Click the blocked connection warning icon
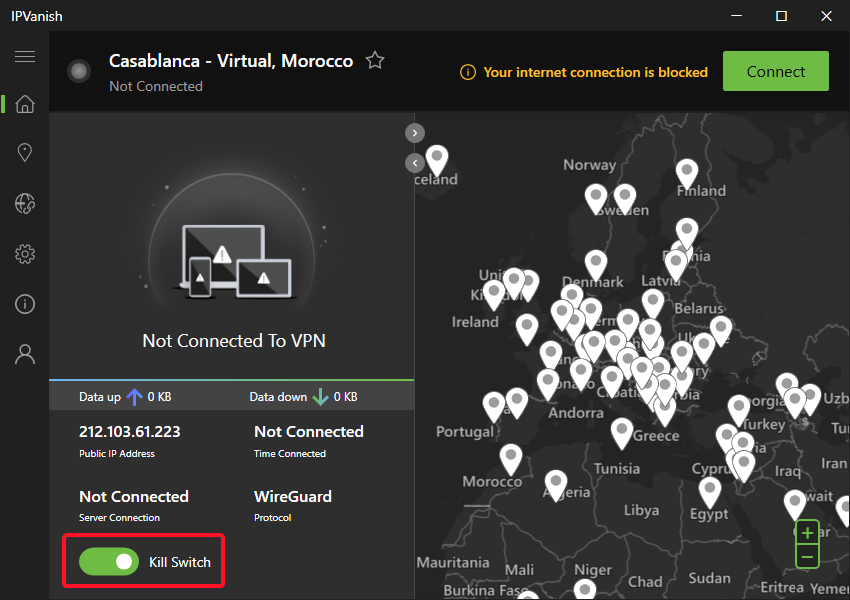 click(x=468, y=72)
